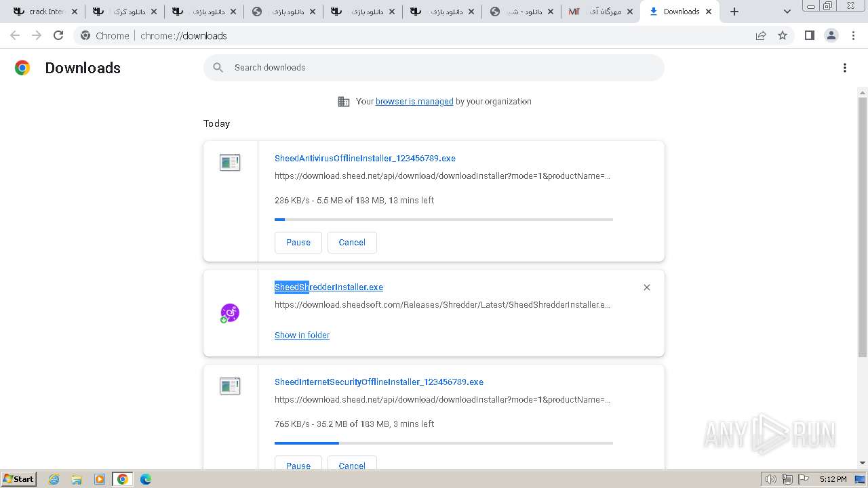Open SheedInternetSecurityOfflineInstaller_123456789.exe file link
Viewport: 868px width, 488px height.
[x=379, y=382]
